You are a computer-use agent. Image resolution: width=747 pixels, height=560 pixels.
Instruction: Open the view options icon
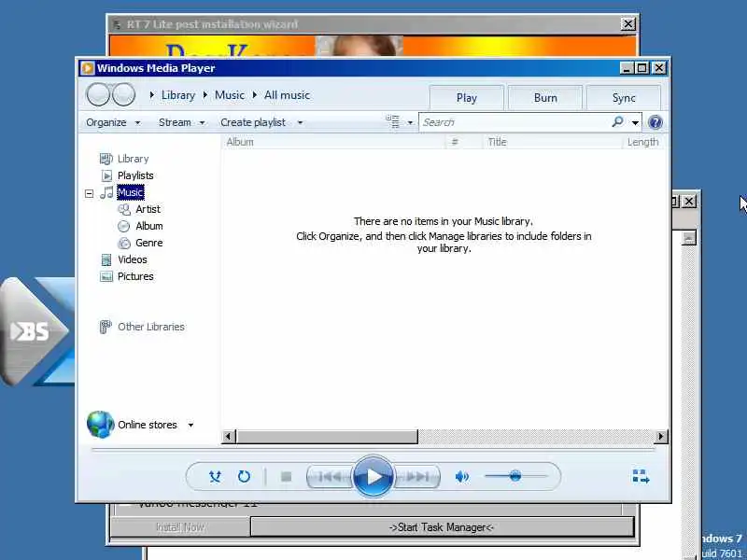point(392,121)
